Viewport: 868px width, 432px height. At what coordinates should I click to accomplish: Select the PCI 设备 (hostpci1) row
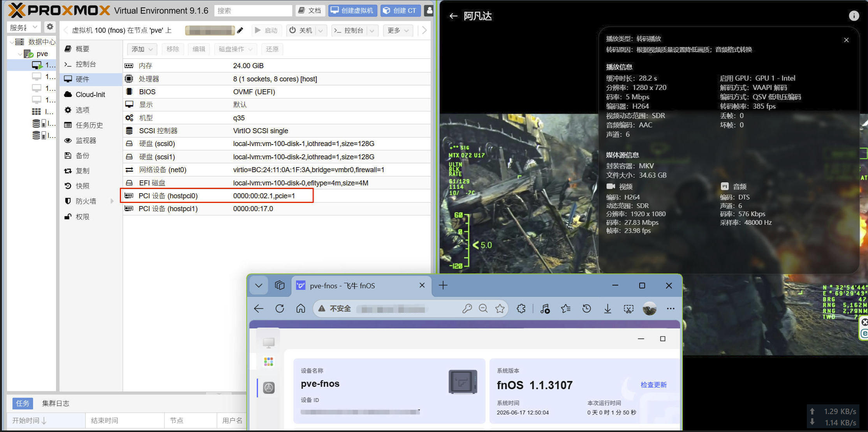(x=277, y=208)
